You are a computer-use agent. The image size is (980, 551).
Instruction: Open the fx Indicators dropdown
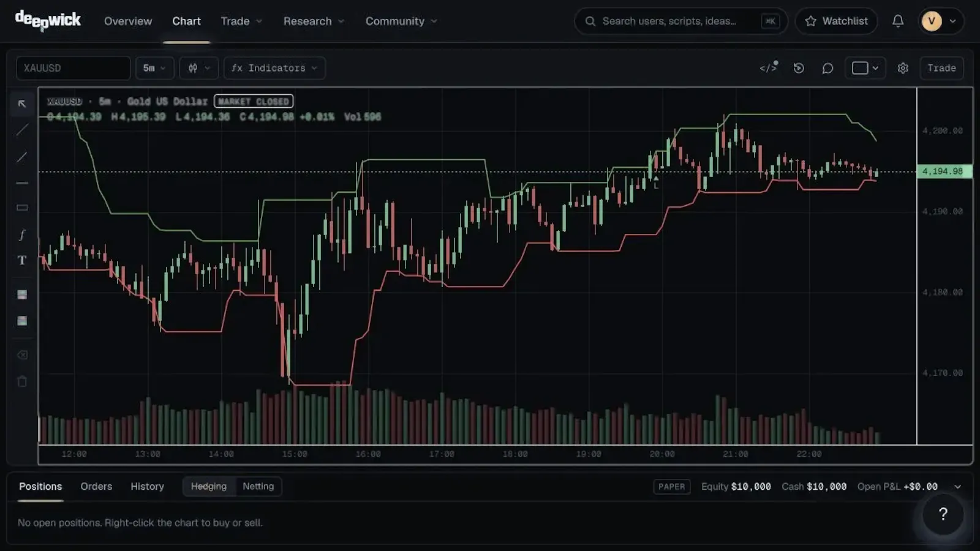tap(274, 68)
